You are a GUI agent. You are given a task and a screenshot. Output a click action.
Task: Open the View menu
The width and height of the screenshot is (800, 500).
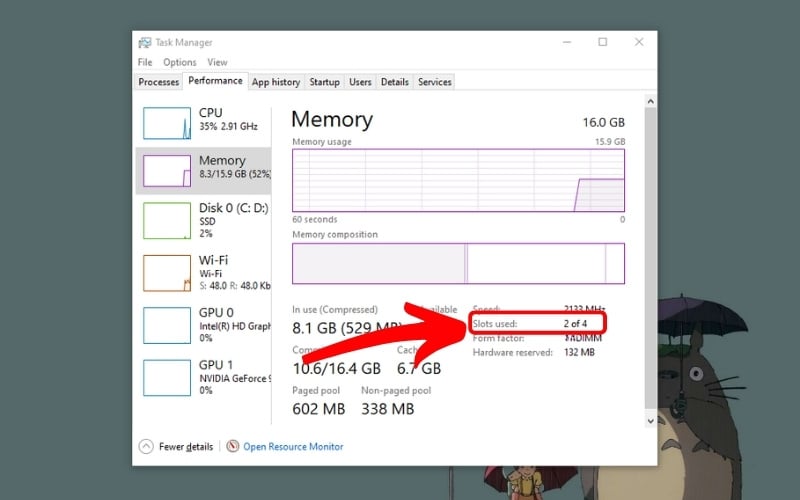click(217, 62)
